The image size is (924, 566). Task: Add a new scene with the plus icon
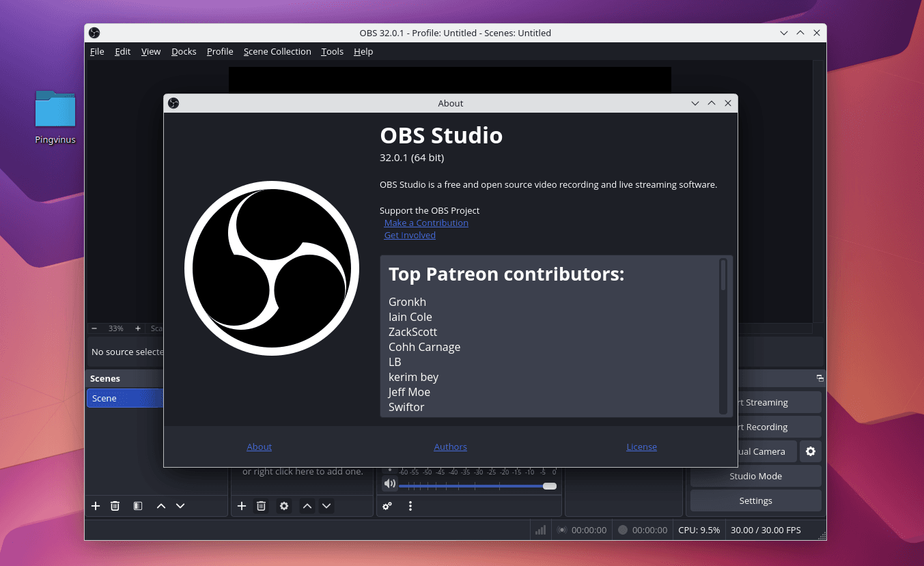(x=95, y=506)
